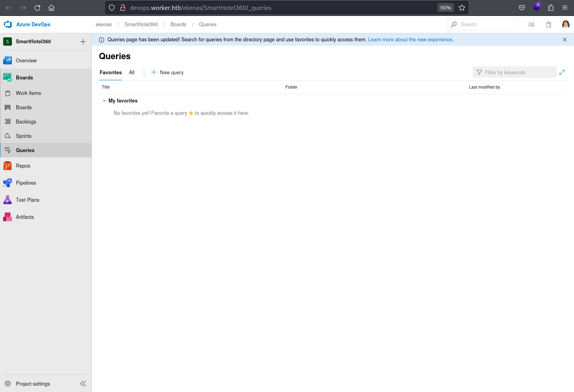Screen dimensions: 574x392
Task: Open Repos via its icon
Action: 8,166
